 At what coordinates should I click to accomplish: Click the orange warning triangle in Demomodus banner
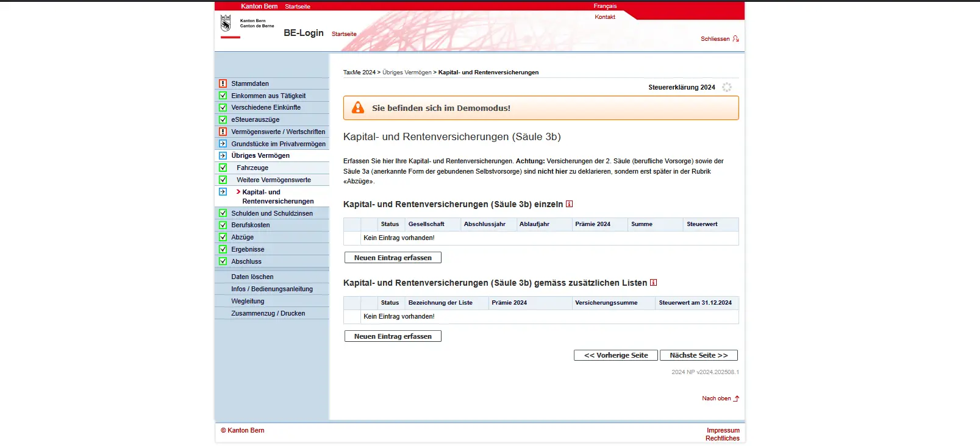coord(358,108)
